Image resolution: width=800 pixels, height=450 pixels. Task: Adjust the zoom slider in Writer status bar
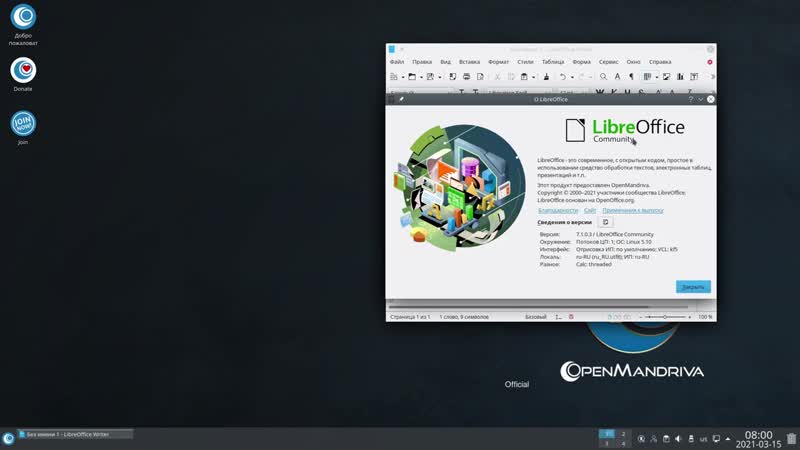665,317
